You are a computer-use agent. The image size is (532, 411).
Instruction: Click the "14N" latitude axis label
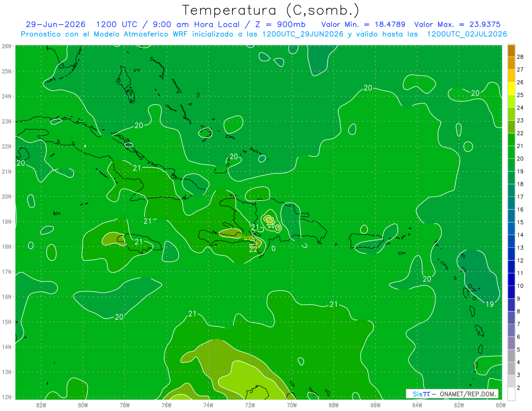point(7,347)
